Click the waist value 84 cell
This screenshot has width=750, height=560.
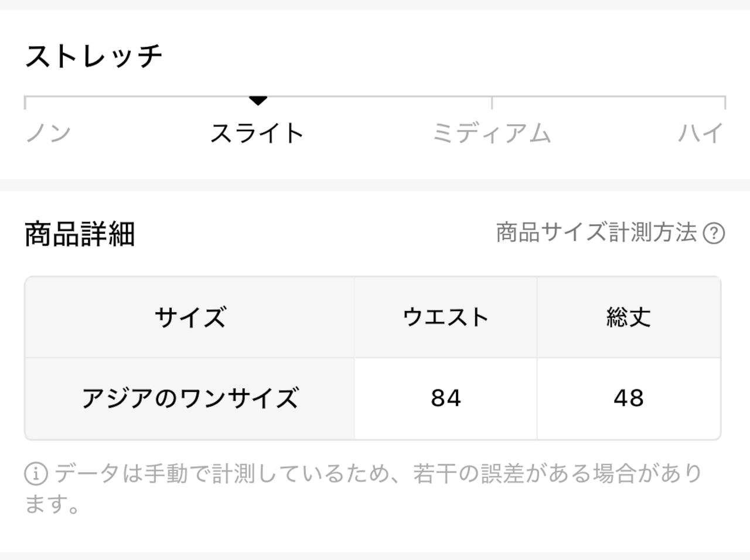[445, 398]
